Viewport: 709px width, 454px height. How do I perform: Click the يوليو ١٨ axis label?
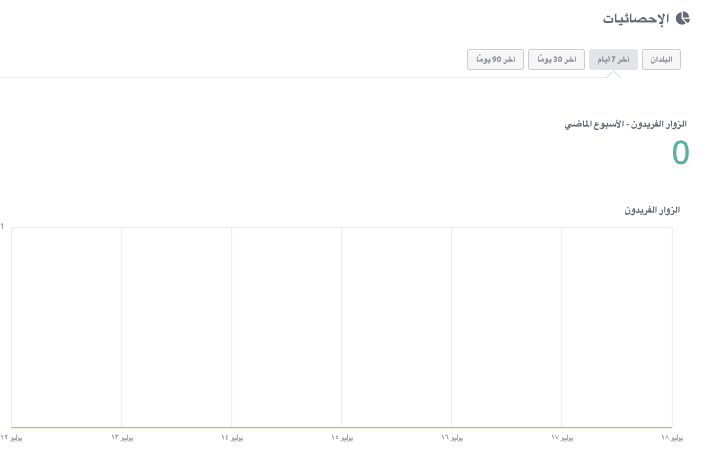click(x=672, y=438)
